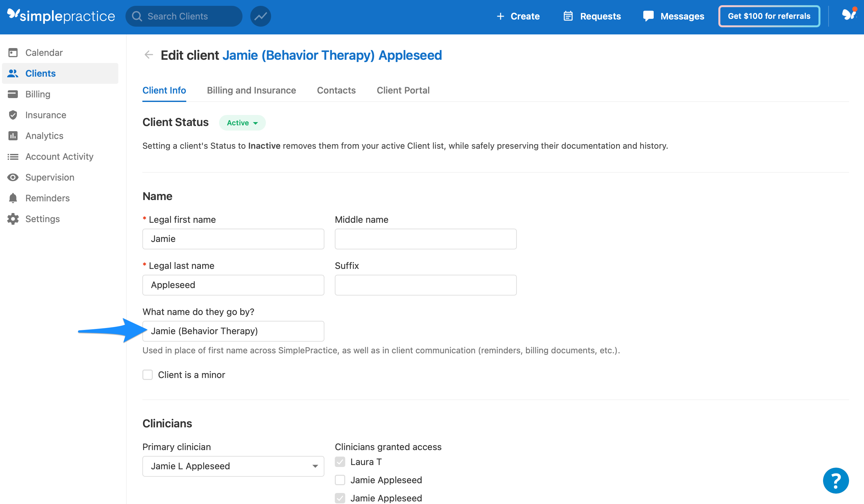Open the butterfly account menu icon

point(849,14)
